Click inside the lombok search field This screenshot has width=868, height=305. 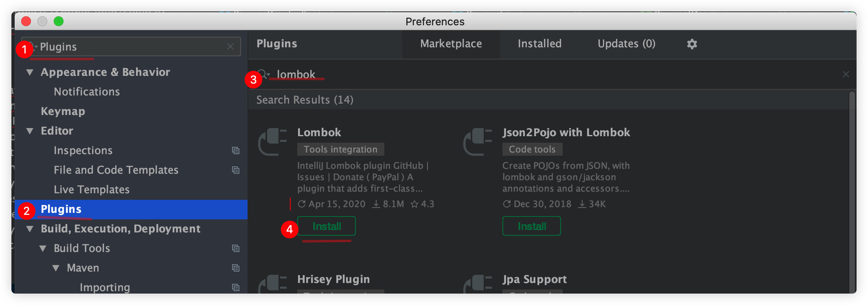click(x=366, y=74)
